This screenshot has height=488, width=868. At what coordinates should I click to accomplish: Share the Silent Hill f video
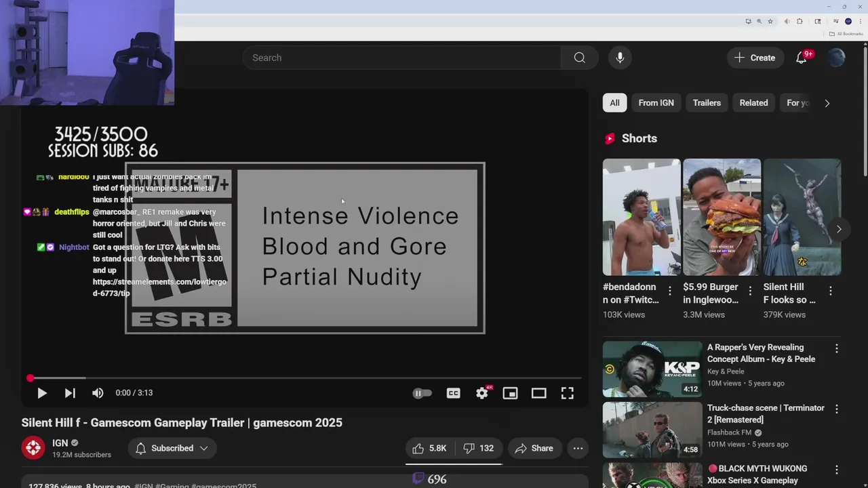point(534,448)
